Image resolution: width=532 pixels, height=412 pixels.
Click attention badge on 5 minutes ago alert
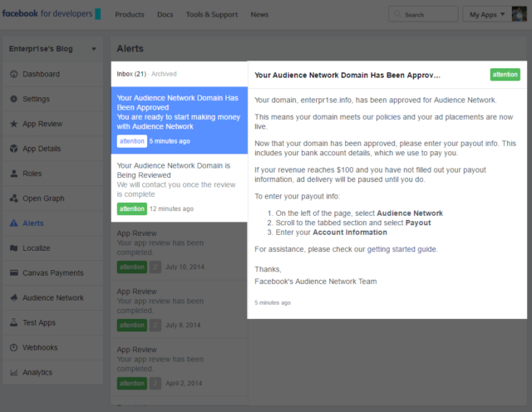[x=132, y=141]
